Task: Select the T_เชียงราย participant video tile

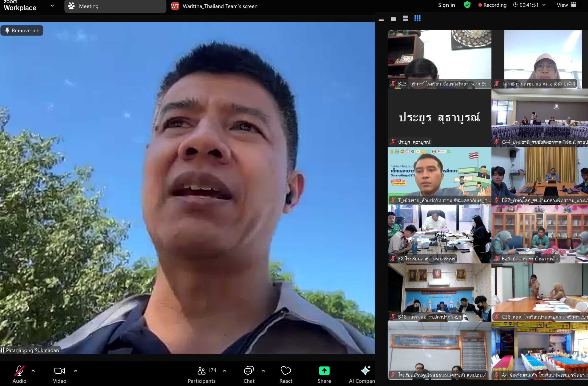Action: pyautogui.click(x=439, y=176)
